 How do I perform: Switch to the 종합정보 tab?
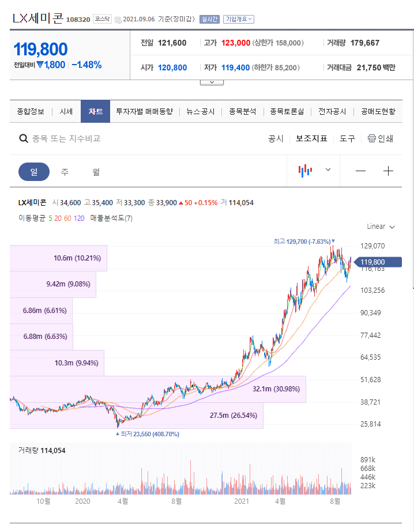[x=31, y=112]
